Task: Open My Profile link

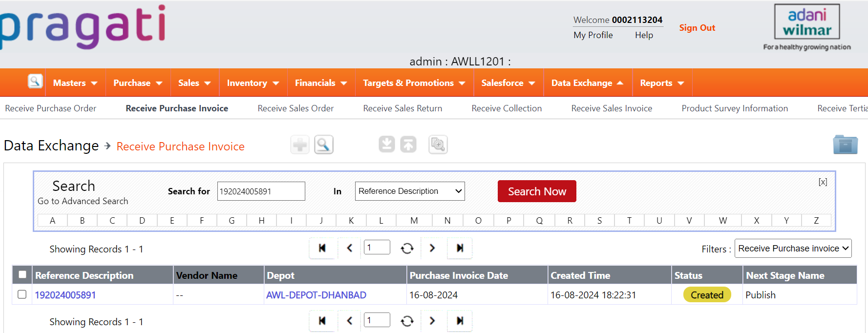Action: (x=593, y=35)
